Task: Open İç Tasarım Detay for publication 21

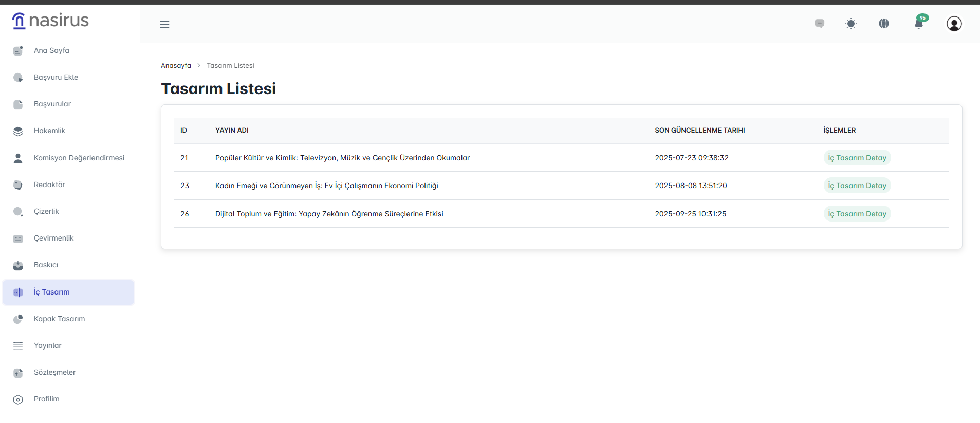Action: point(857,158)
